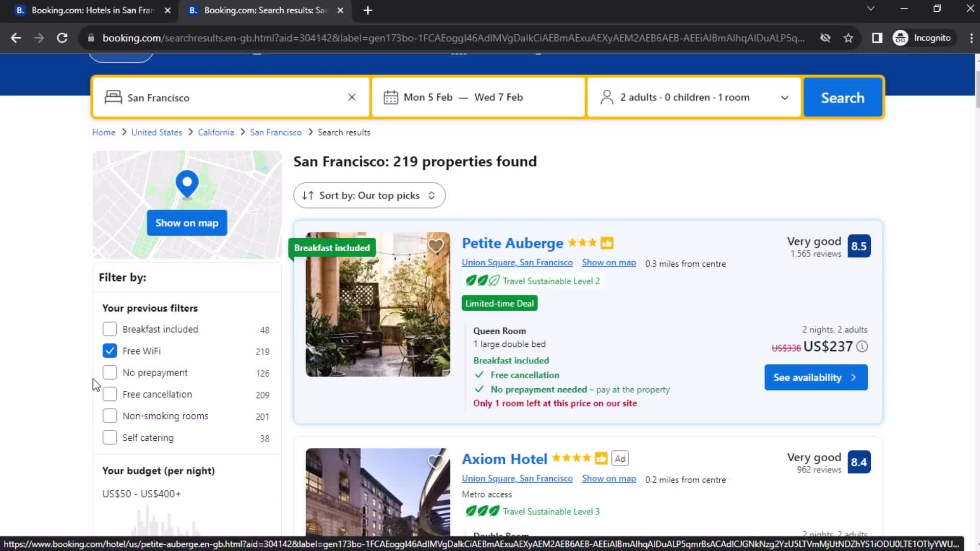Screen dimensions: 980x551
Task: Open Union Square link under Petite Auberge
Action: (x=517, y=262)
